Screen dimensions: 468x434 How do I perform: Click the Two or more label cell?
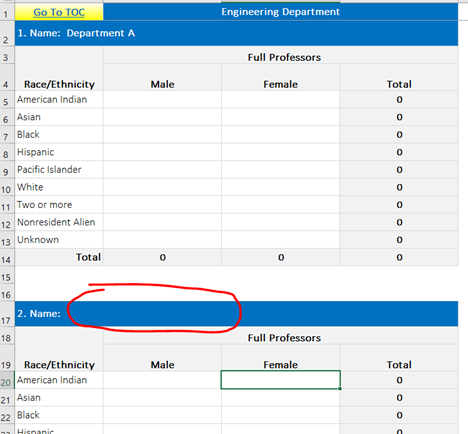[59, 205]
